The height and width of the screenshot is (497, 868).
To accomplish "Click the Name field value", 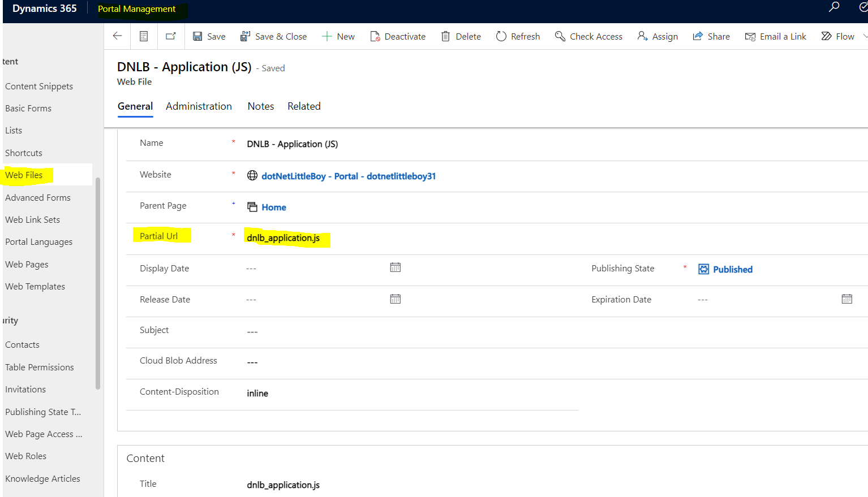I will (x=293, y=144).
